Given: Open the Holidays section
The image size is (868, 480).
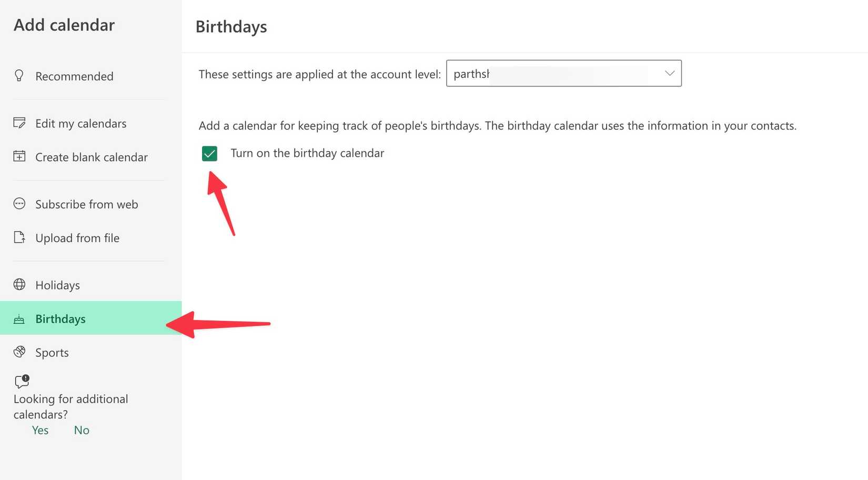Looking at the screenshot, I should [57, 285].
